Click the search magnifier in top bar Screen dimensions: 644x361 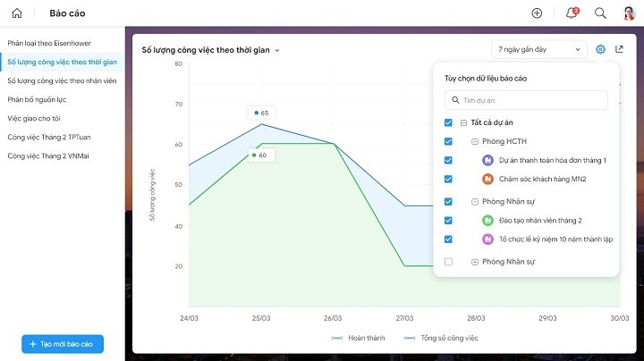coord(600,13)
